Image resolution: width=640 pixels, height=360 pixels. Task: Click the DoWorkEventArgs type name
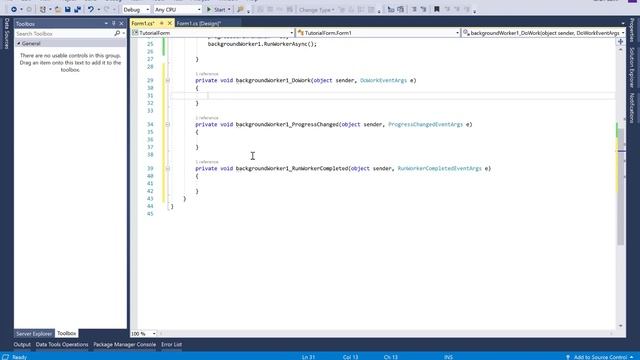[x=383, y=80]
